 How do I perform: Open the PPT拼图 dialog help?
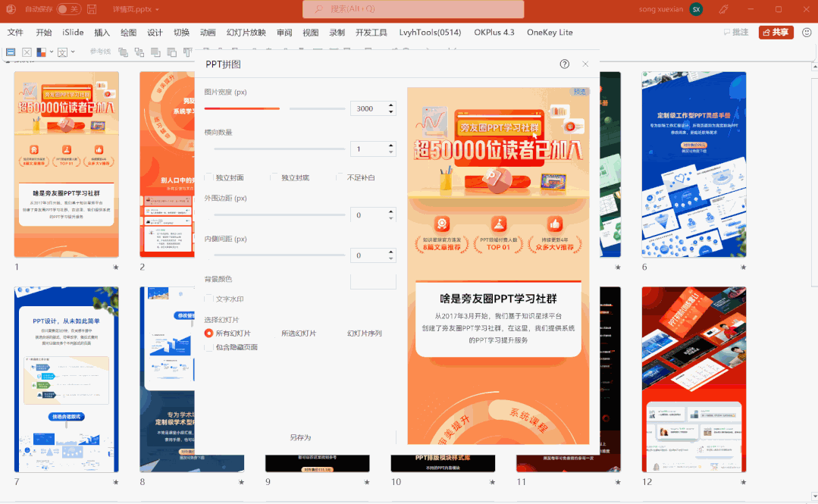[564, 64]
